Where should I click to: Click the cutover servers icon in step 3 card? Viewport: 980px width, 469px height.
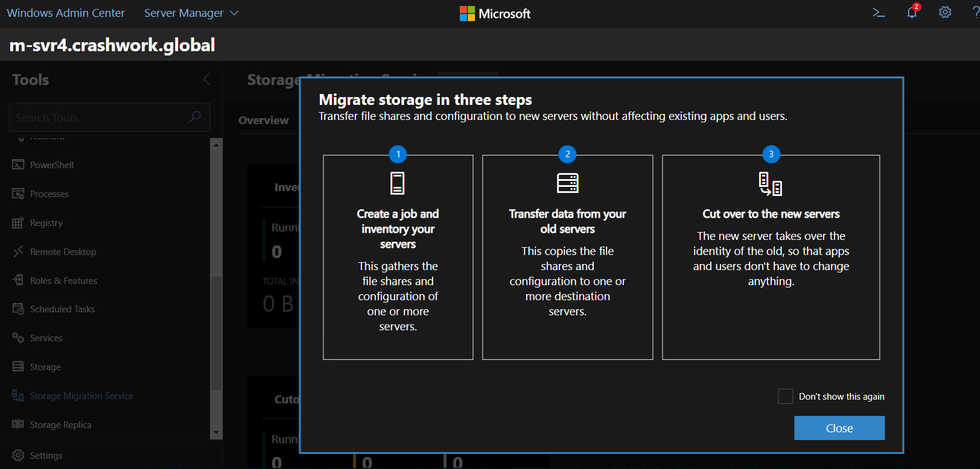tap(771, 184)
